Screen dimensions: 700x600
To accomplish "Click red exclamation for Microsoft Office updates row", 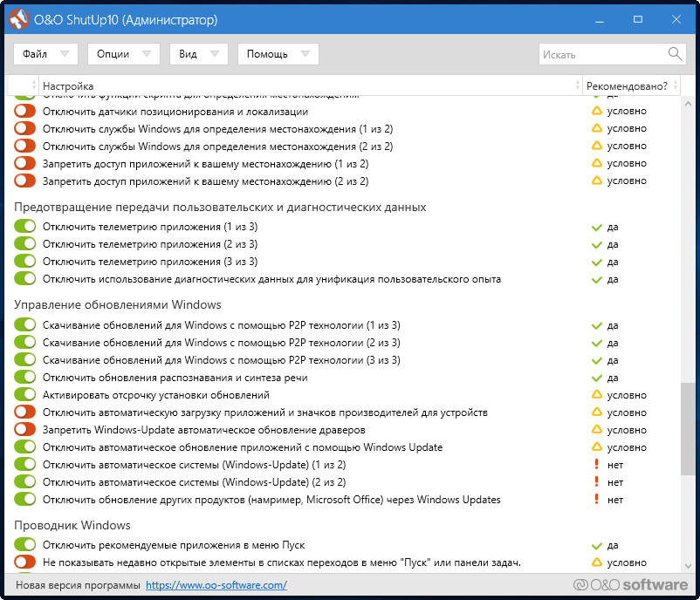I will click(x=596, y=499).
